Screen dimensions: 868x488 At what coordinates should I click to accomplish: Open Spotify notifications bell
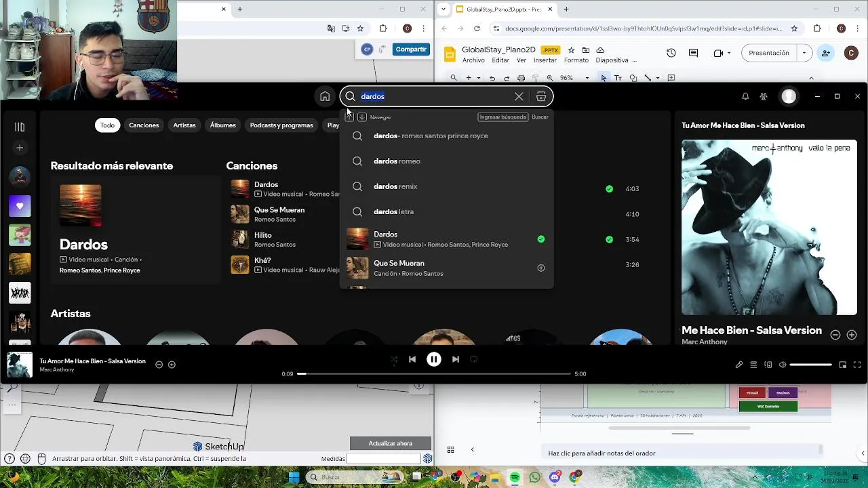(745, 96)
